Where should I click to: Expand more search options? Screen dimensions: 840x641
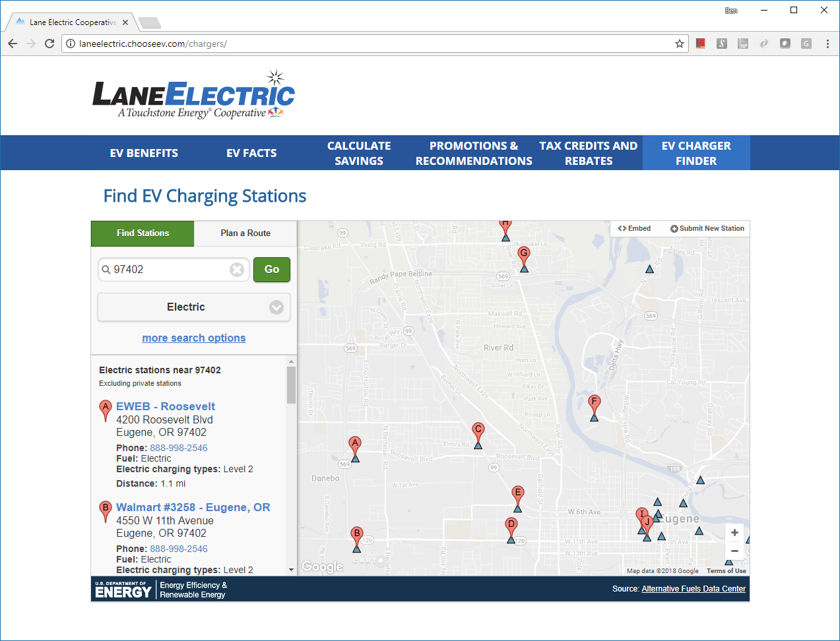[x=194, y=338]
